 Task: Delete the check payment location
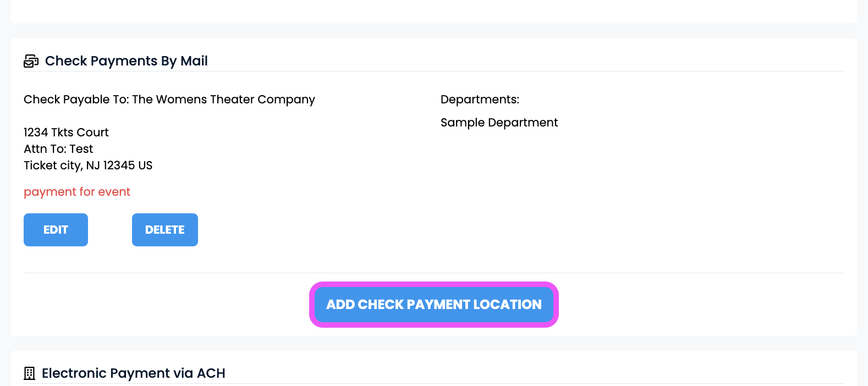click(x=165, y=230)
